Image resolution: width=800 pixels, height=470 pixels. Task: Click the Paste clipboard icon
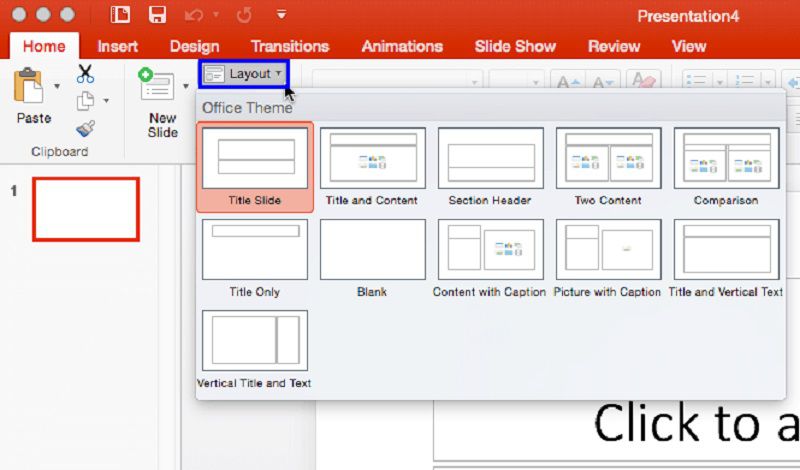[x=29, y=85]
